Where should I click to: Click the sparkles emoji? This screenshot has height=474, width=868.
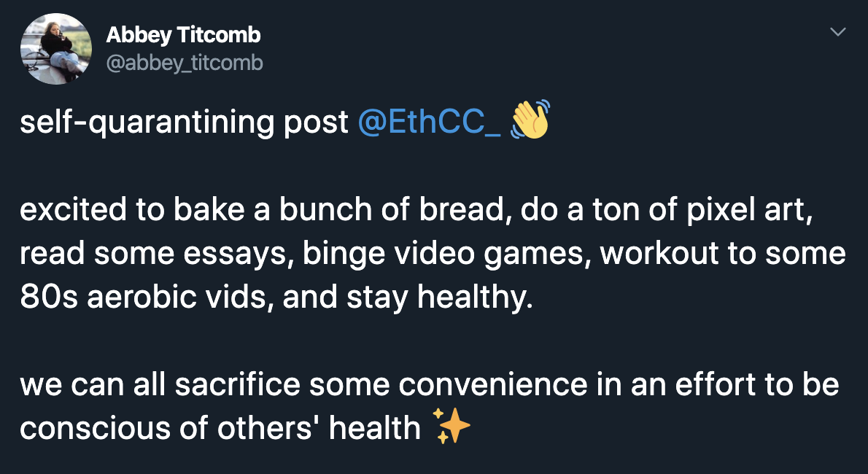tap(452, 426)
